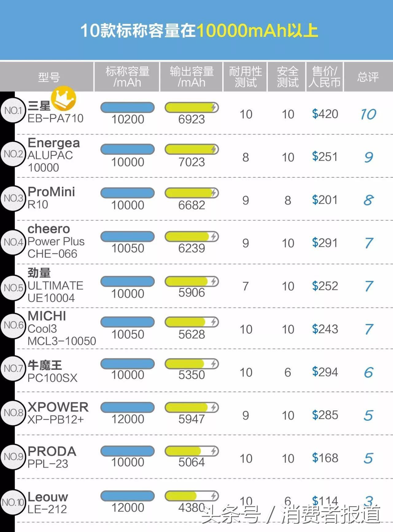The image size is (393, 532).
Task: Click the gold crown icon beside 三星
Action: coord(63,98)
